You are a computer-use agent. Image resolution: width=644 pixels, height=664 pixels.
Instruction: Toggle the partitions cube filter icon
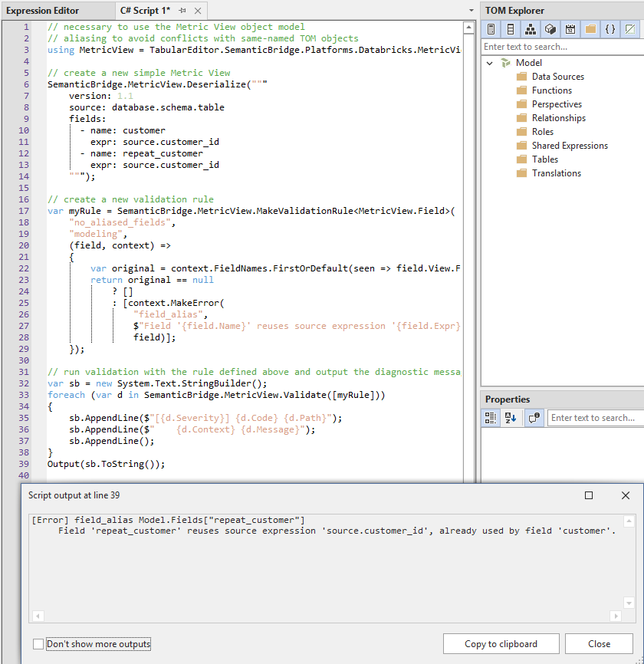[550, 29]
